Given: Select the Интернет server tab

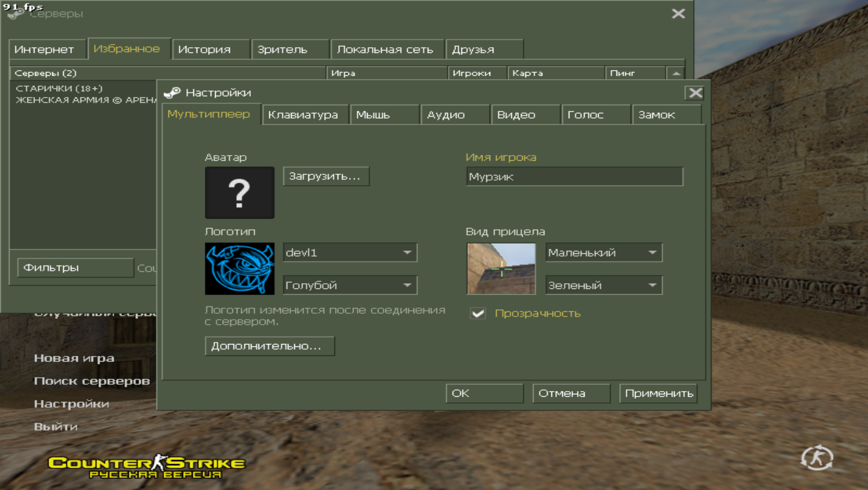Looking at the screenshot, I should coord(44,49).
